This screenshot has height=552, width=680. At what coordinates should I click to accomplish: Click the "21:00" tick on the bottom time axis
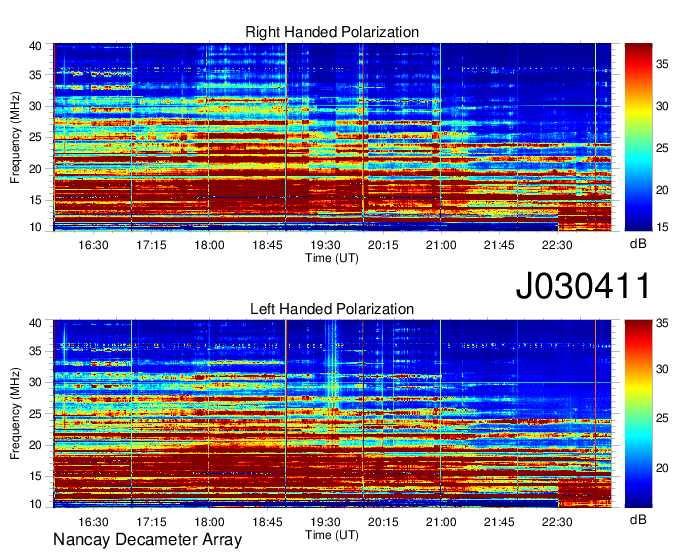click(441, 522)
